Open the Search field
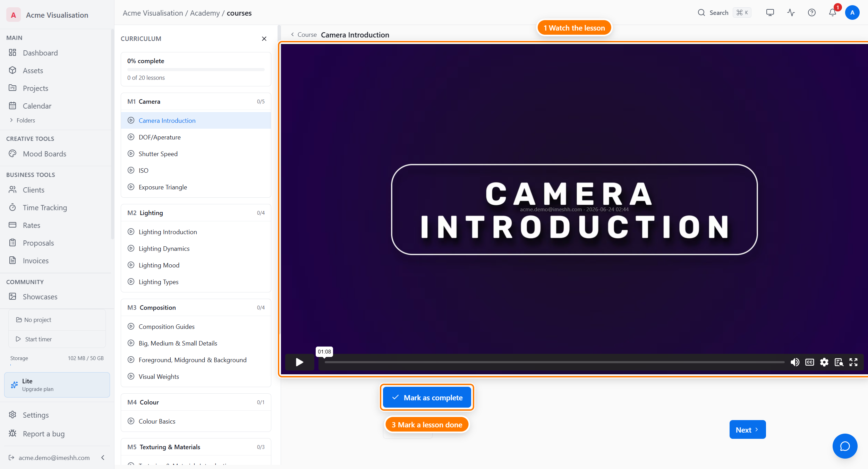The width and height of the screenshot is (868, 469). point(724,13)
